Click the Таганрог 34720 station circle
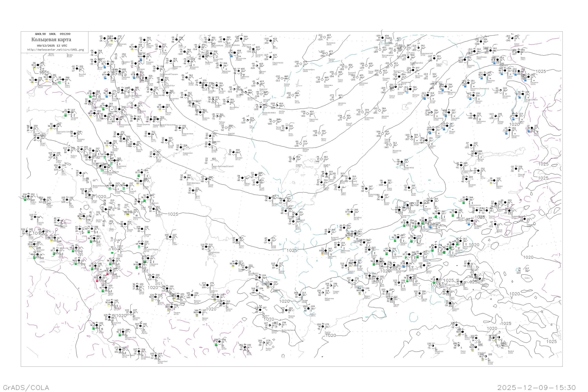 coord(69,112)
